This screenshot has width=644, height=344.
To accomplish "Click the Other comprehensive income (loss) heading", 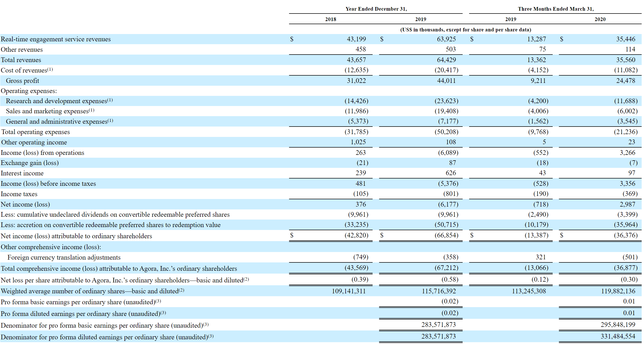I will (51, 247).
